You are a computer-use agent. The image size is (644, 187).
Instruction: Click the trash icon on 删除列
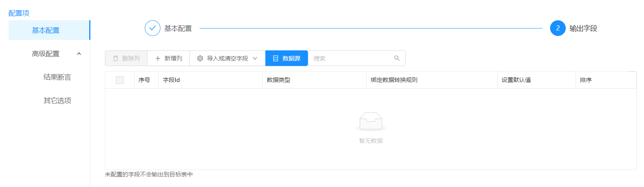(115, 59)
